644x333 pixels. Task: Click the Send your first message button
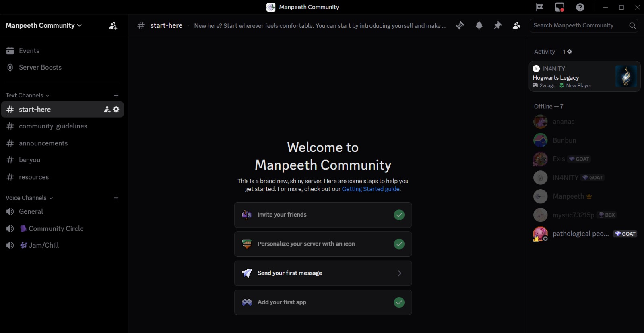[323, 273]
